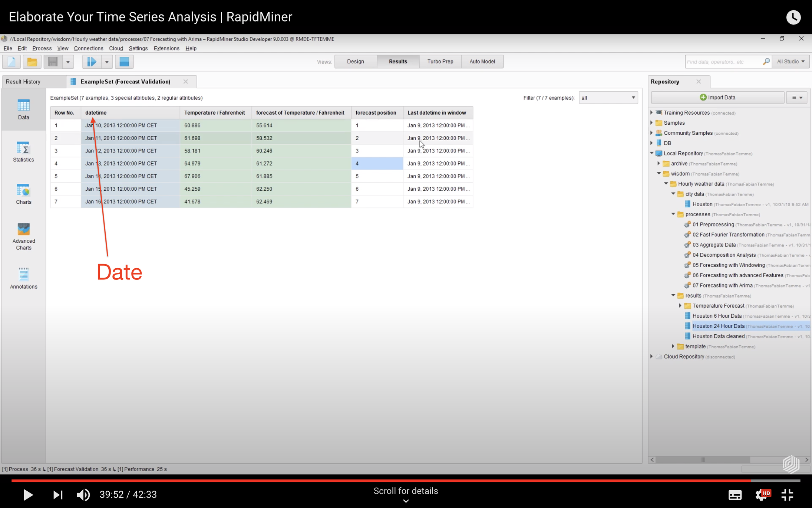This screenshot has width=812, height=508.
Task: Switch to the Design view
Action: [355, 62]
